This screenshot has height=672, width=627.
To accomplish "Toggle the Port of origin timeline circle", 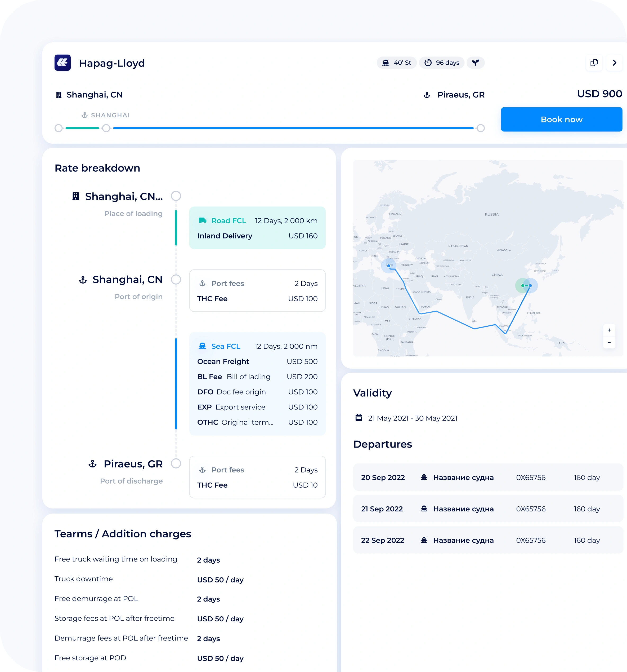I will coord(176,280).
